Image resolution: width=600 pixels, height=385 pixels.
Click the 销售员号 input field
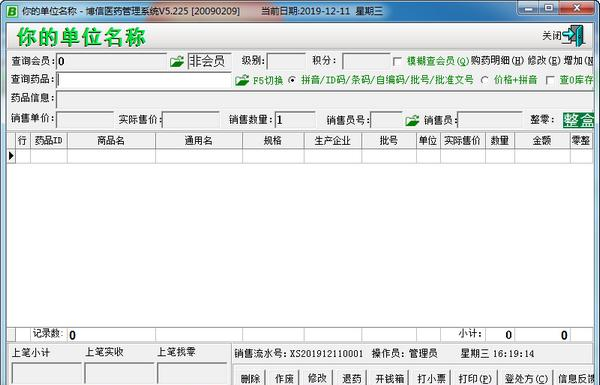pyautogui.click(x=386, y=120)
